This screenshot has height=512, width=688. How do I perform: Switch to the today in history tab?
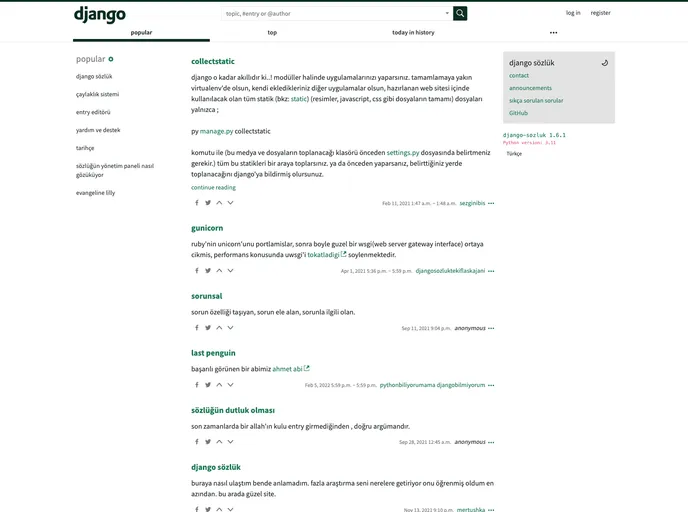tap(413, 32)
